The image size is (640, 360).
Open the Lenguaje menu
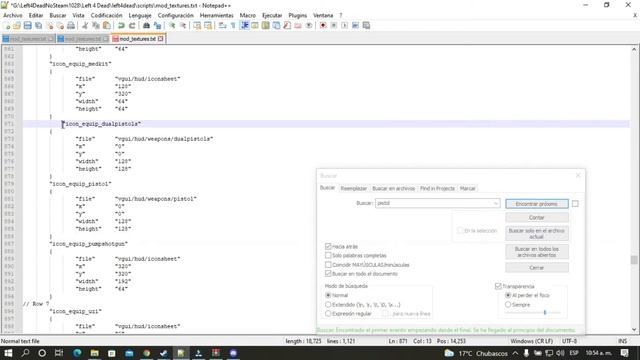(140, 15)
